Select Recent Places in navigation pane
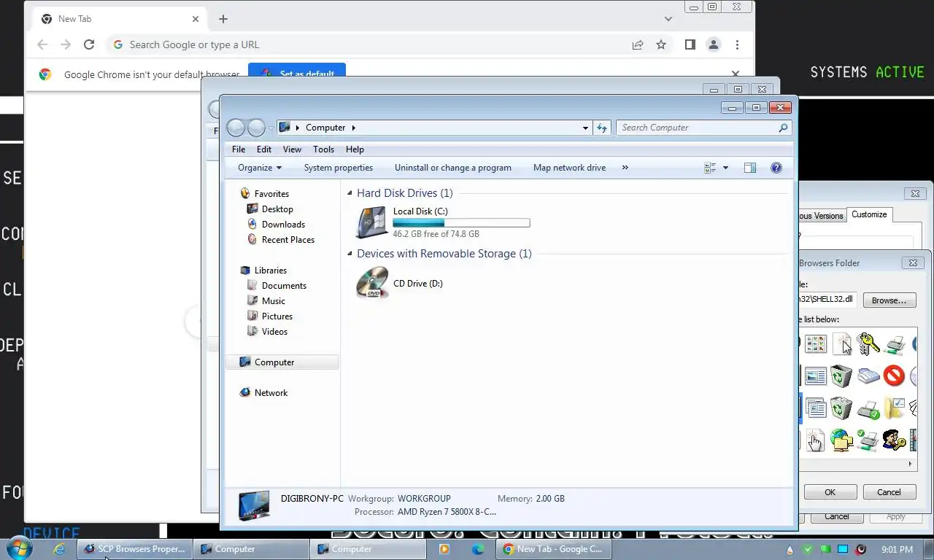 click(x=287, y=240)
